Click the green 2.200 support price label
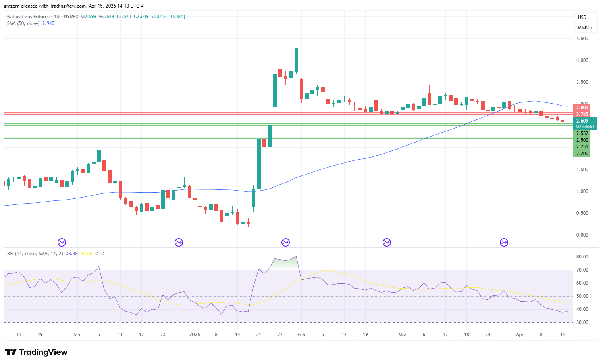Screen dimensions: 603x364 [582, 154]
